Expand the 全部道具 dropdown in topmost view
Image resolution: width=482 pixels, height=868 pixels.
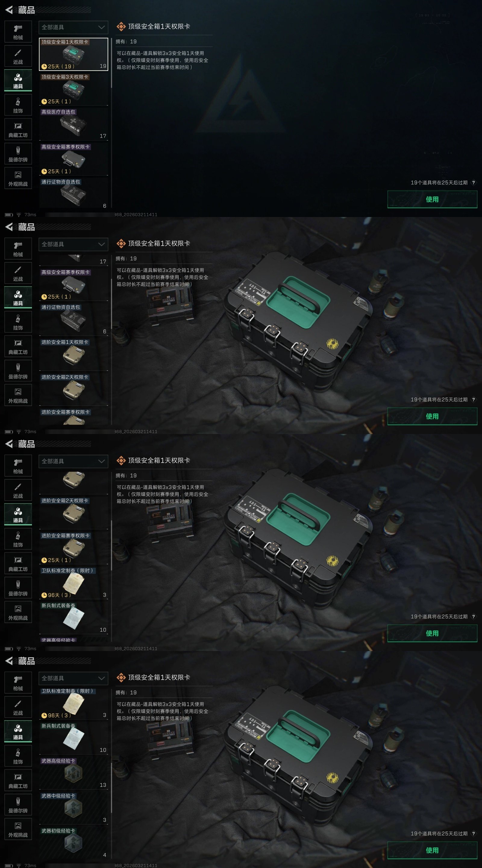click(74, 27)
